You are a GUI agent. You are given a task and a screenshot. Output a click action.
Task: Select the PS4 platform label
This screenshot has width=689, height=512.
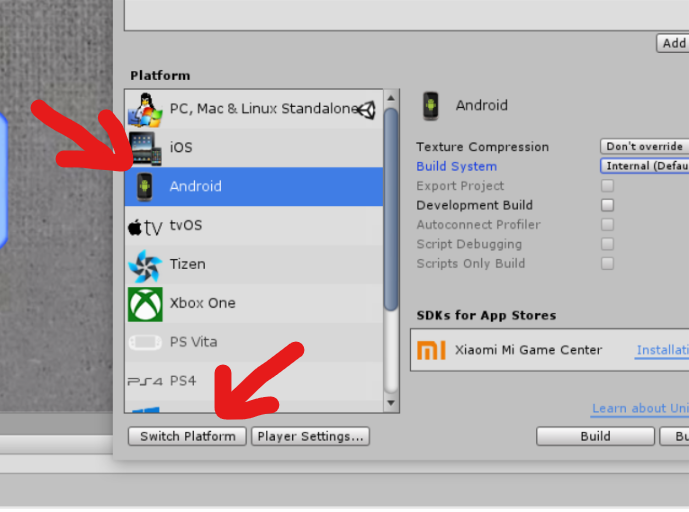[183, 381]
